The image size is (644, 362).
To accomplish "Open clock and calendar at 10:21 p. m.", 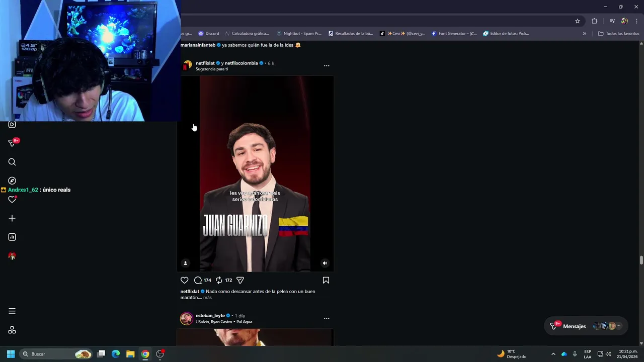I will point(628,354).
